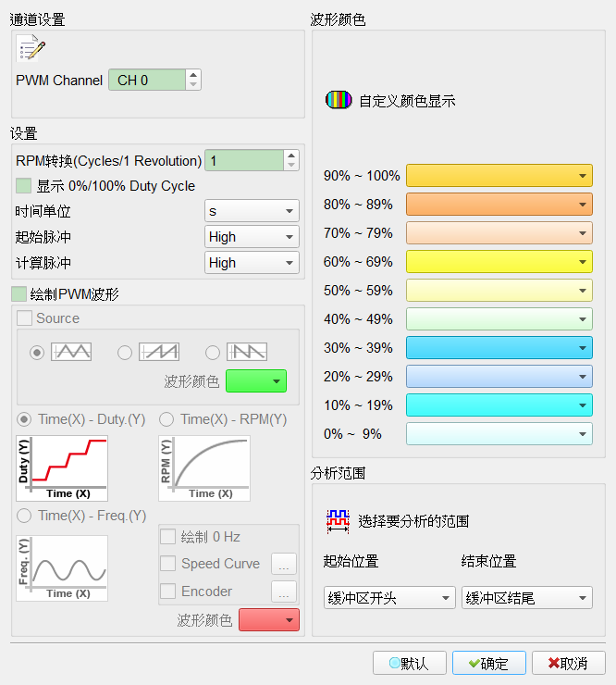
Task: Expand the 起始脉冲 High dropdown
Action: tap(252, 237)
